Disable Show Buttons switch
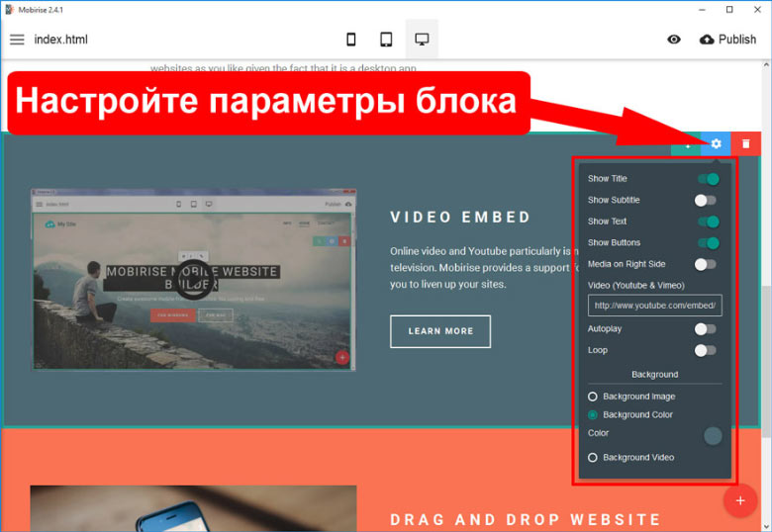 [707, 242]
